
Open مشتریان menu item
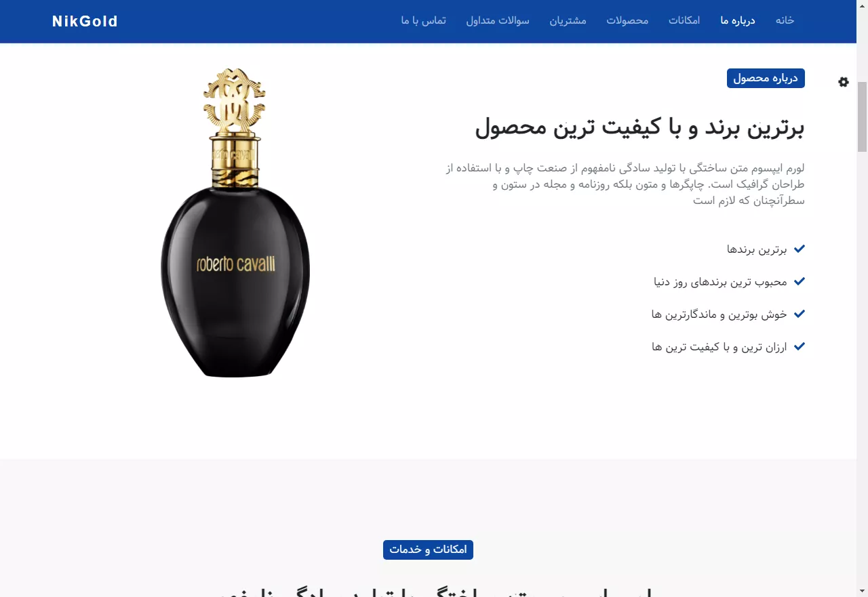click(x=568, y=20)
